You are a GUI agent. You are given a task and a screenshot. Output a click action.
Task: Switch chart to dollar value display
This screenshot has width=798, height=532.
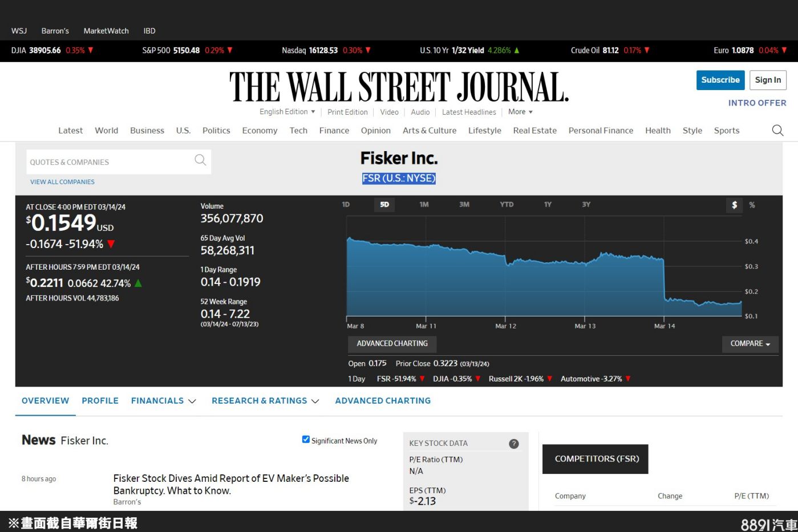click(734, 205)
